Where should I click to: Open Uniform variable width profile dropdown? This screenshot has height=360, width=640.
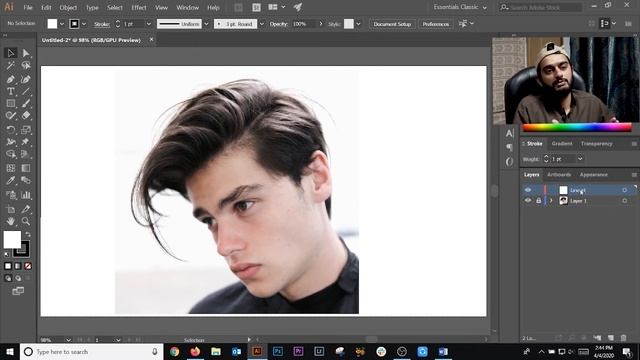point(206,24)
